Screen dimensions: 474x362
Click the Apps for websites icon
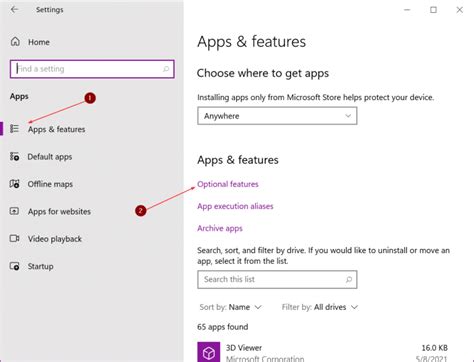point(14,211)
